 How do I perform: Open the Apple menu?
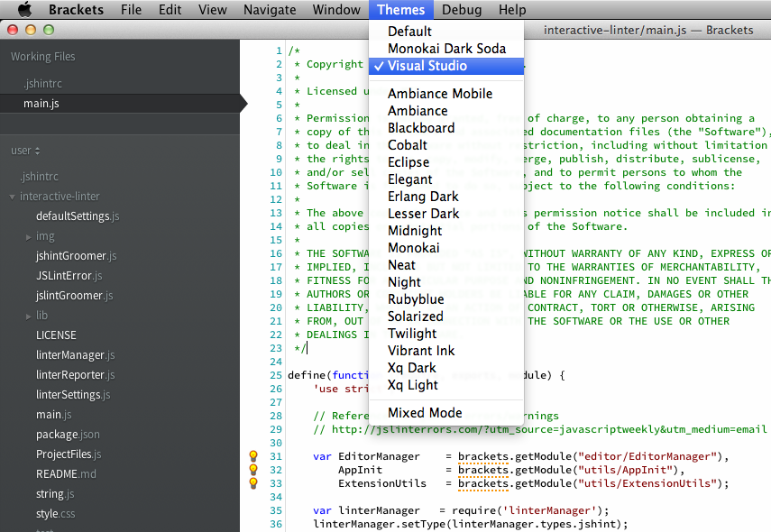pos(24,9)
